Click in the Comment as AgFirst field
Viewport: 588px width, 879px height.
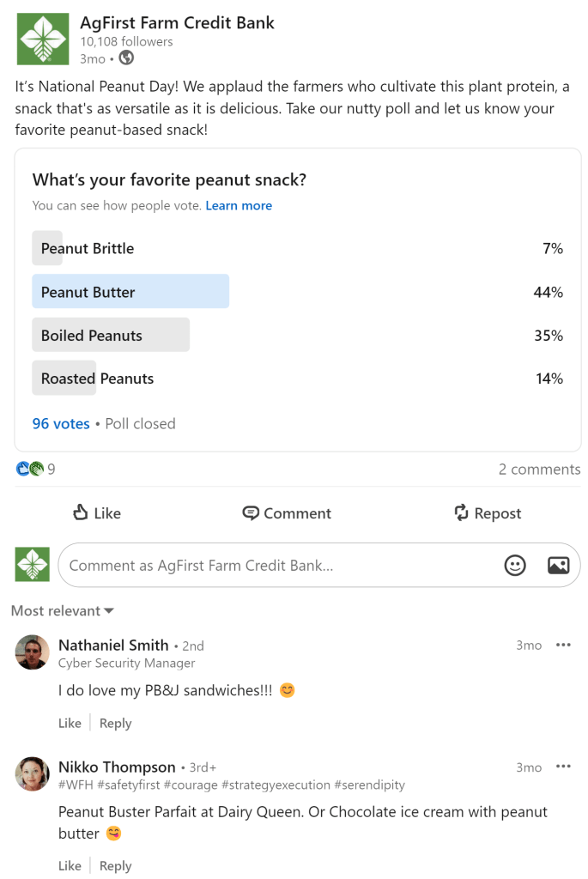click(x=275, y=565)
